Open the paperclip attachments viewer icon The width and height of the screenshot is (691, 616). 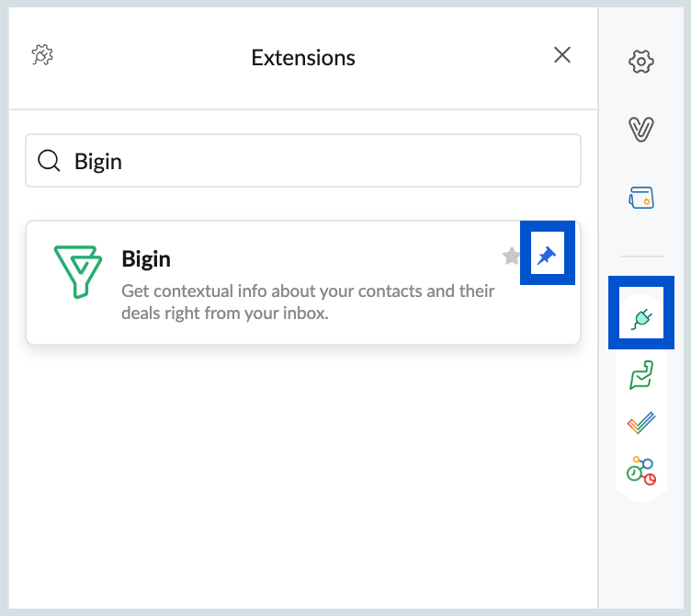tap(641, 130)
